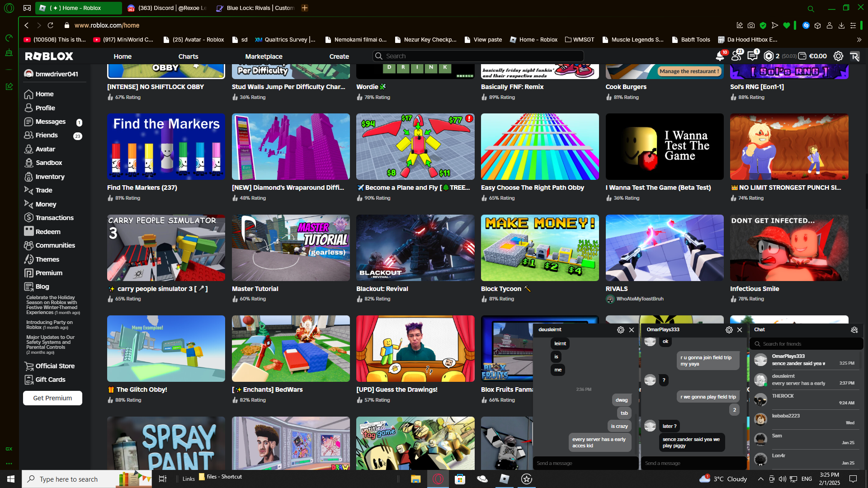Open friend requests icon in navbar
The image size is (868, 488).
coord(736,56)
